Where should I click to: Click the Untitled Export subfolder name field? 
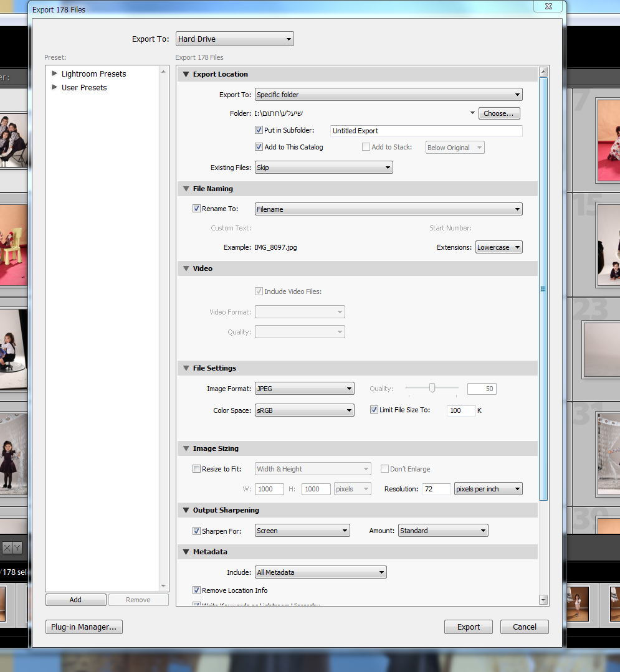426,131
